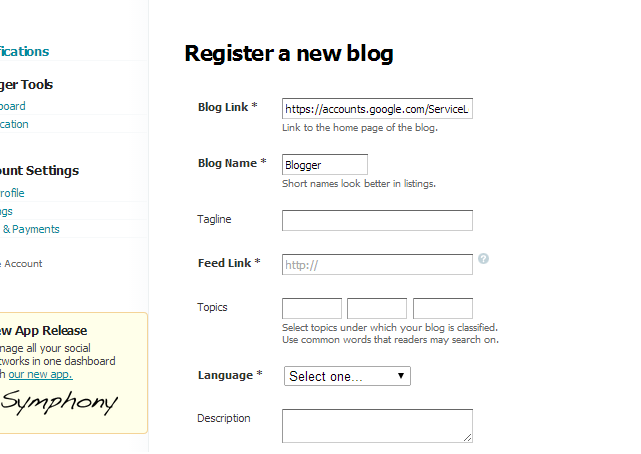Click the second Topics box

[377, 308]
